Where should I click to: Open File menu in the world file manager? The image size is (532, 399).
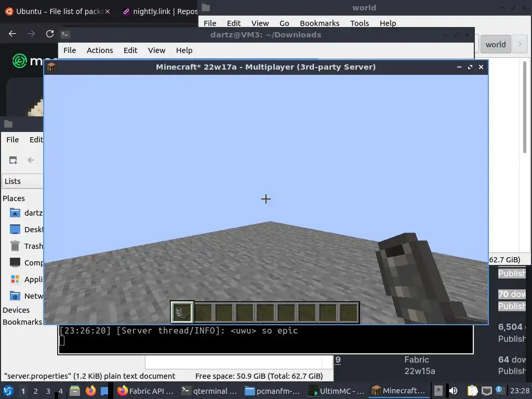tap(210, 23)
